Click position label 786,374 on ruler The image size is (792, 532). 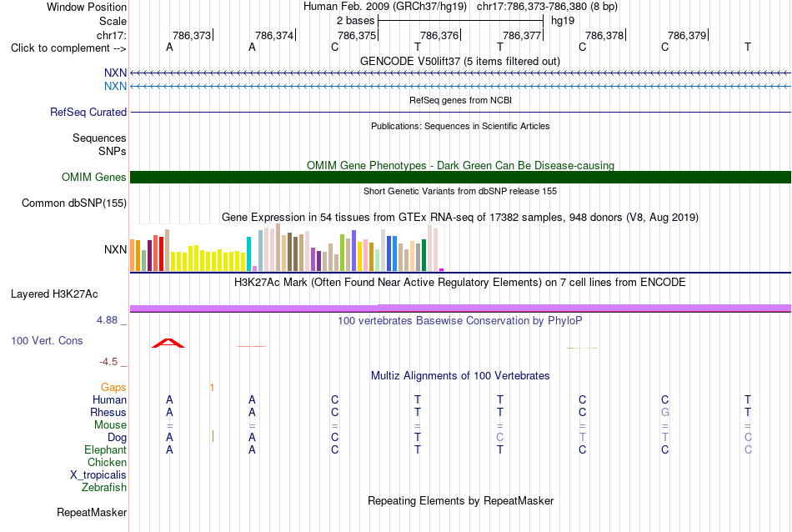point(274,35)
